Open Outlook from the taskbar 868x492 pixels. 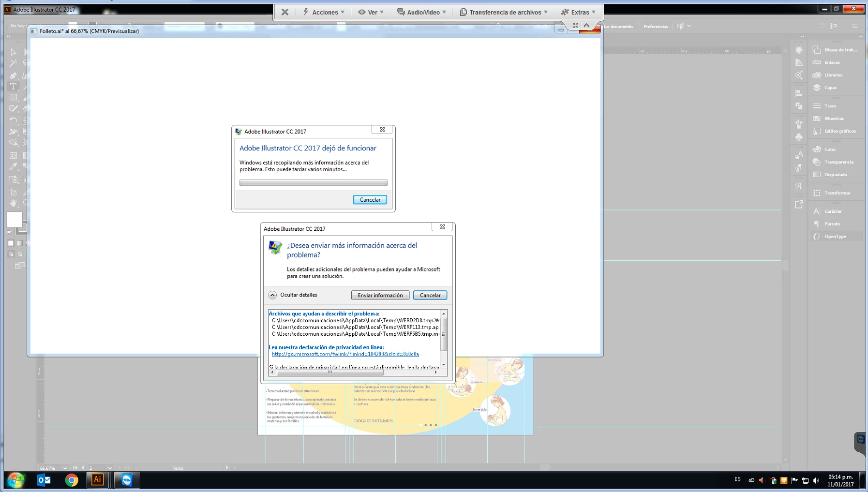pyautogui.click(x=44, y=480)
